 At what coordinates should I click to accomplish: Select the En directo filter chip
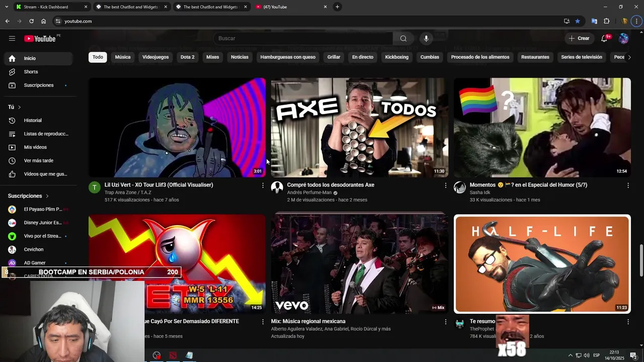363,57
